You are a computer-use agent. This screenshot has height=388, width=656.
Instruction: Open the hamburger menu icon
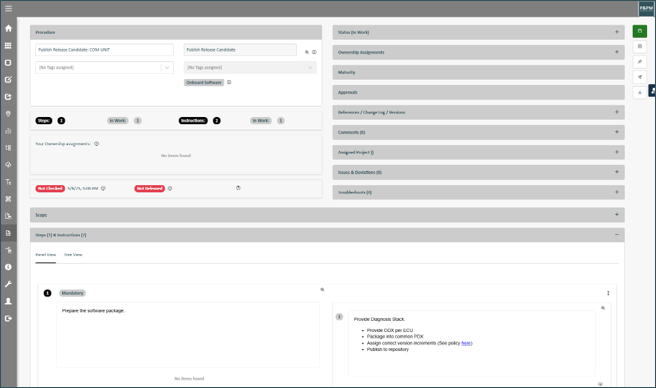8,8
